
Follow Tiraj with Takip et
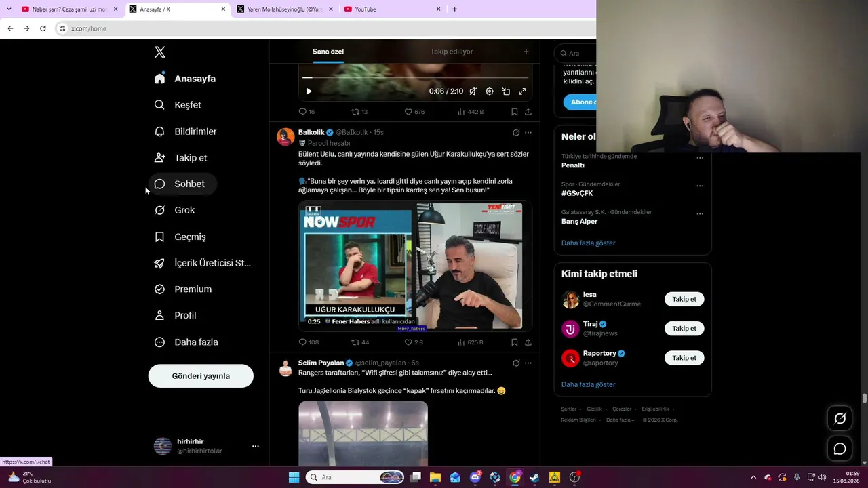click(x=684, y=329)
